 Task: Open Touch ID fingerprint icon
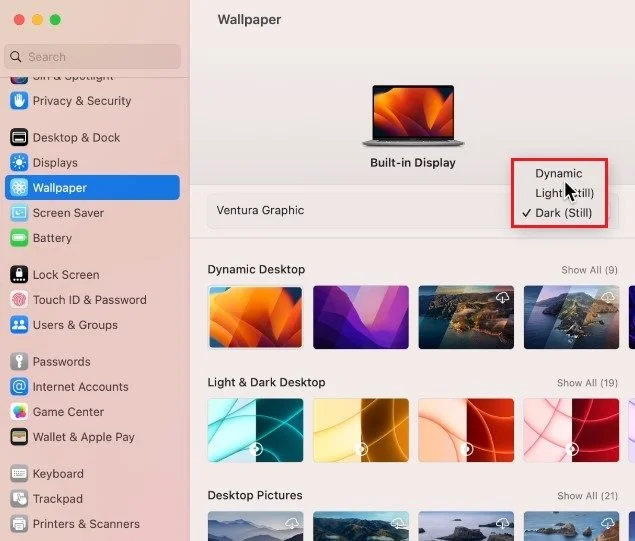[19, 300]
